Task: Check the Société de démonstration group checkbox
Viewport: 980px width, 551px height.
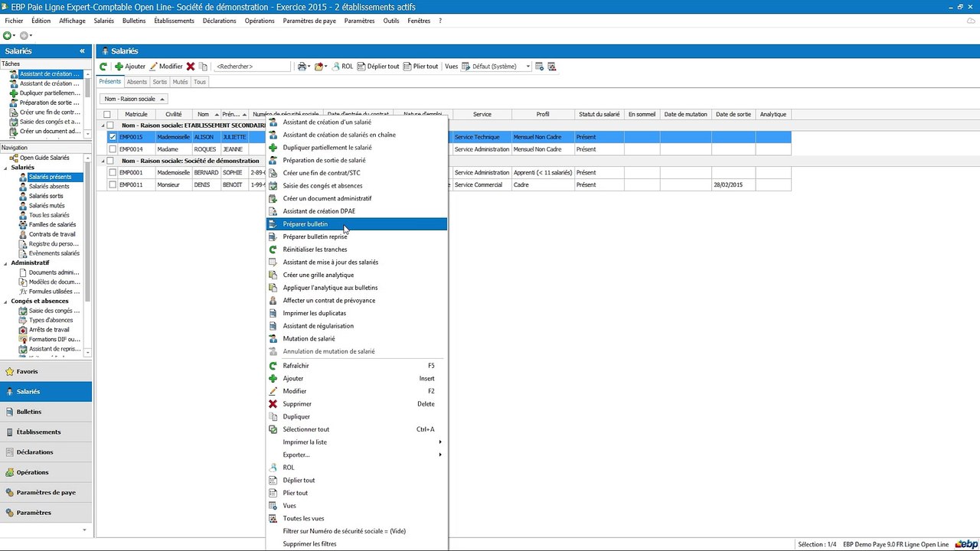Action: (110, 161)
